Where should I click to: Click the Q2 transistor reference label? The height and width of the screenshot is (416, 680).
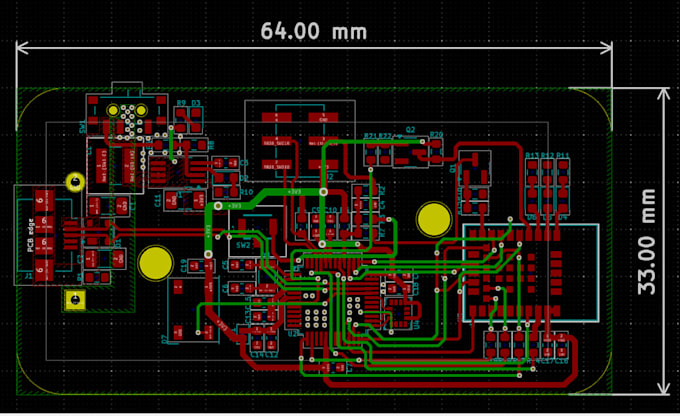[410, 130]
